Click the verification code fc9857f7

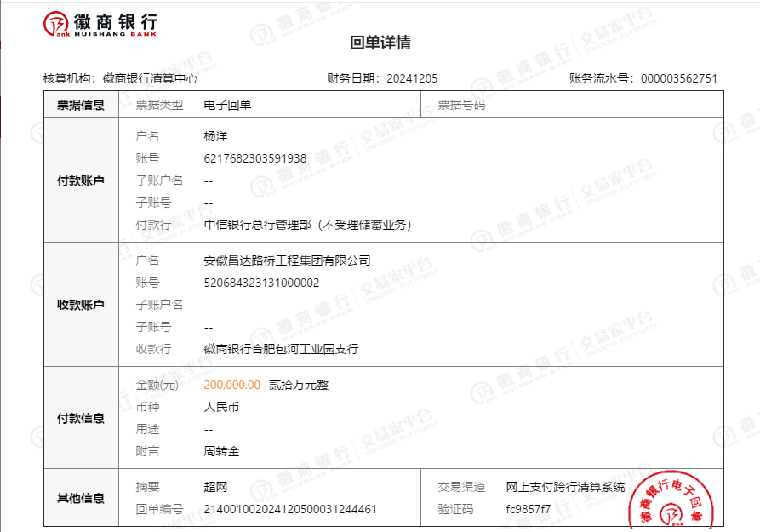click(x=528, y=509)
